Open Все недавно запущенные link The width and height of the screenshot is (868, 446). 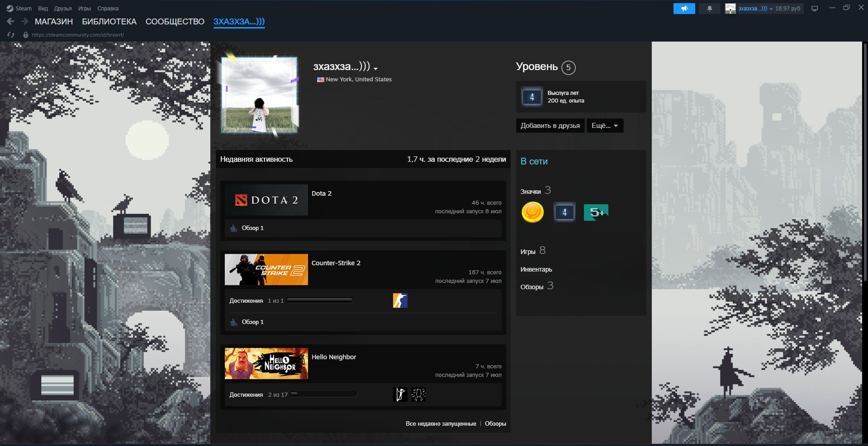441,423
